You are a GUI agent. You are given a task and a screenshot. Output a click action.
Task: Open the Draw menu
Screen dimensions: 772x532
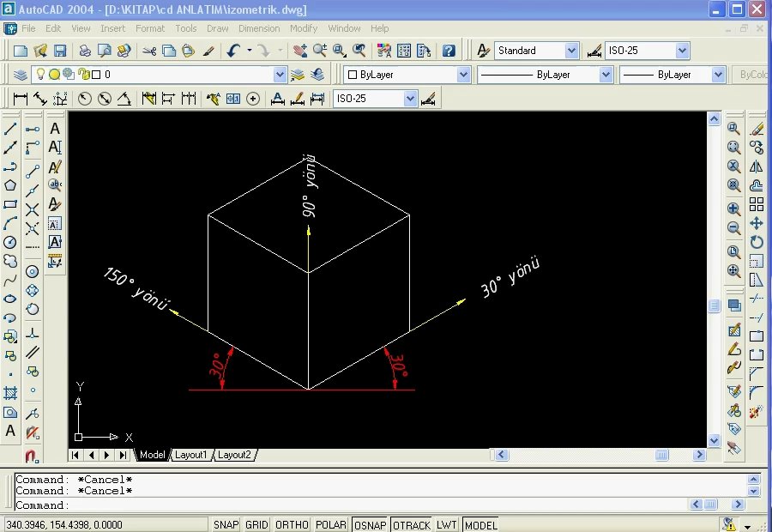tap(218, 28)
